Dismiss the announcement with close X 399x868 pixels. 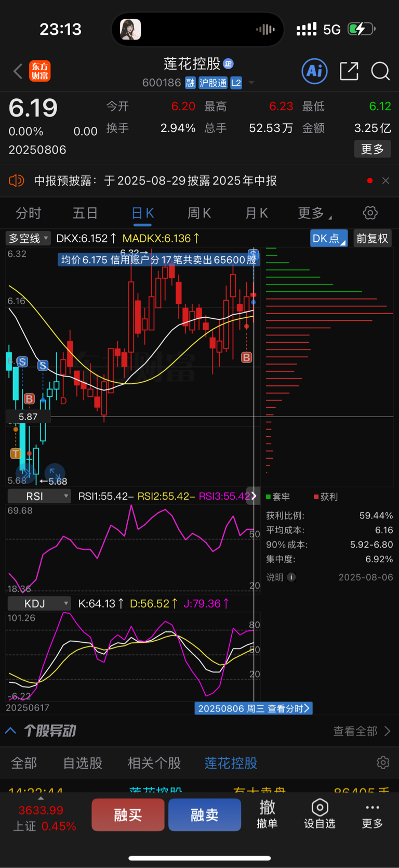(385, 180)
